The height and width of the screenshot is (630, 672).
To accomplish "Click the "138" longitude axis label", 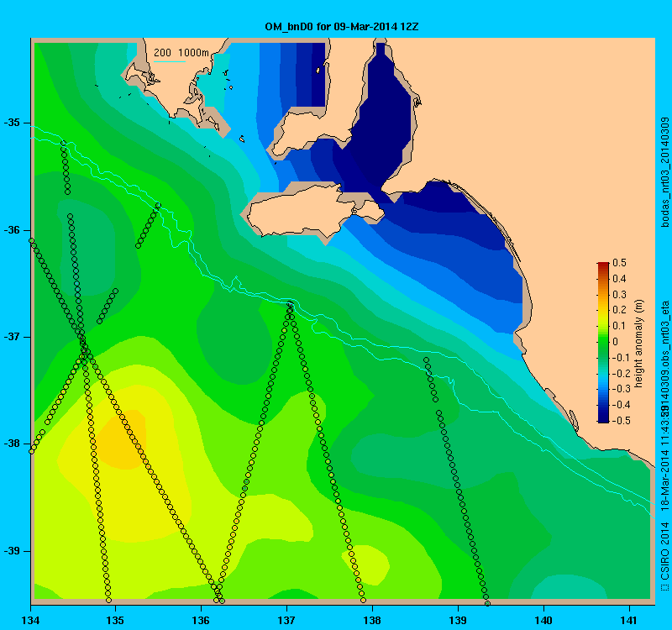I will pyautogui.click(x=372, y=620).
